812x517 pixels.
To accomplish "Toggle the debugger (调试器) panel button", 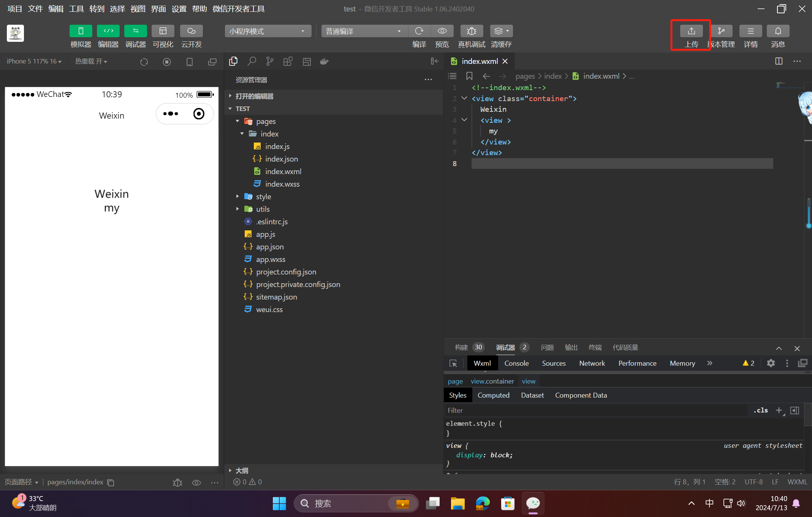I will [135, 31].
